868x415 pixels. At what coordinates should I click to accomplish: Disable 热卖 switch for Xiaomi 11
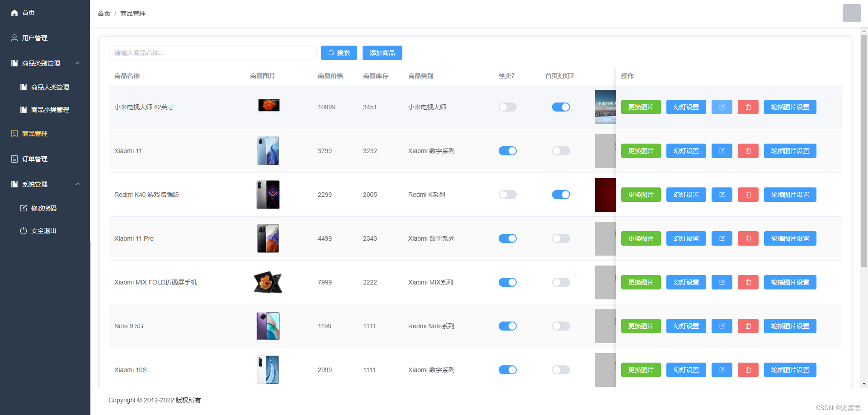point(508,151)
